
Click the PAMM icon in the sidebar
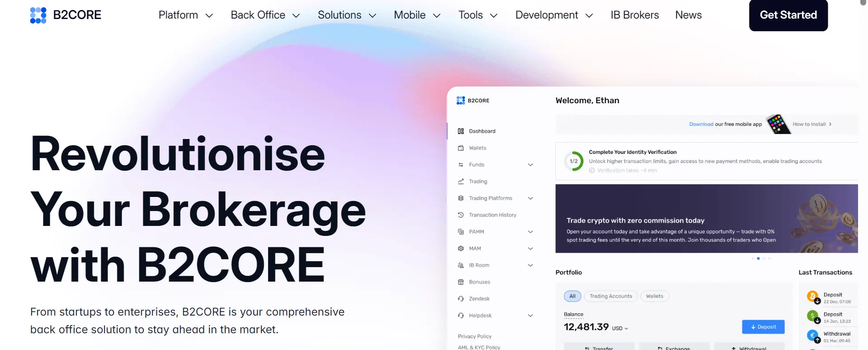(460, 232)
